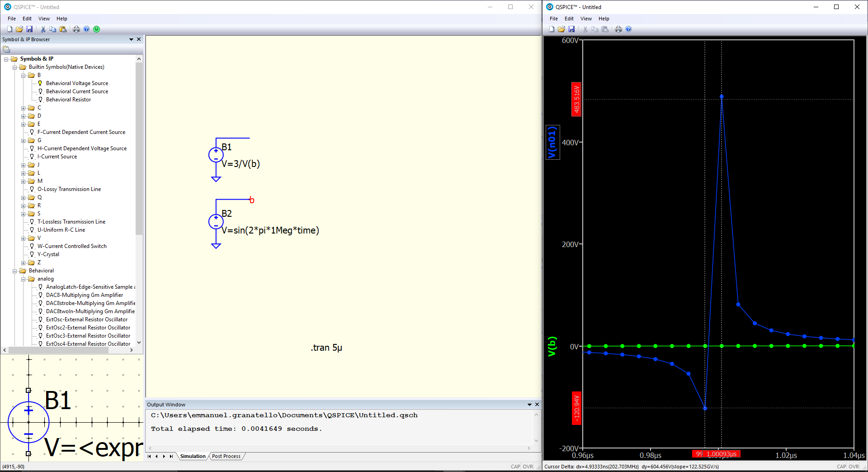The image size is (868, 472).
Task: Select ExtOsc-External Resistor Oscillator item
Action: [87, 319]
